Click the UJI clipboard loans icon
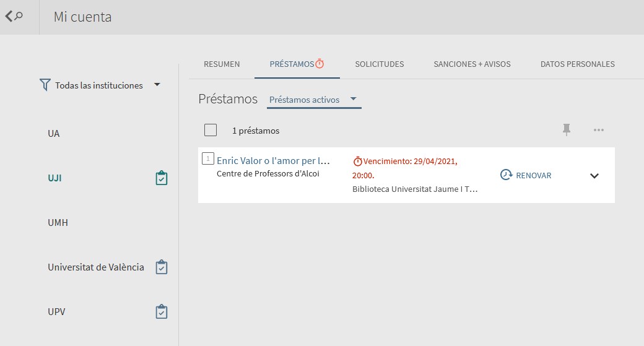This screenshot has width=644, height=346. coord(162,178)
